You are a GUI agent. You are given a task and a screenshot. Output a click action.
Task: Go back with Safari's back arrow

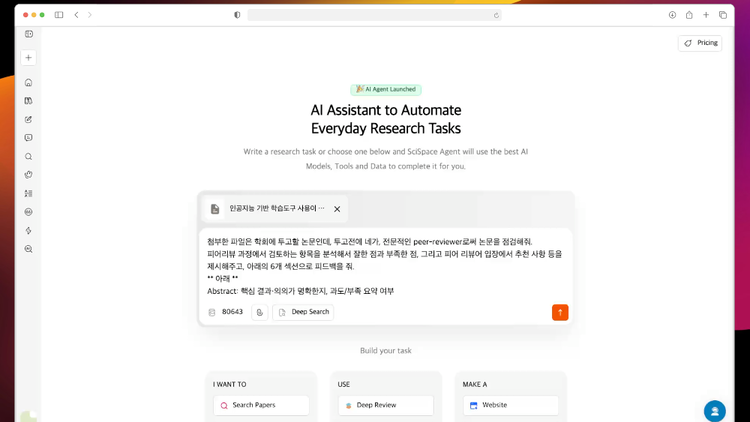[x=77, y=15]
